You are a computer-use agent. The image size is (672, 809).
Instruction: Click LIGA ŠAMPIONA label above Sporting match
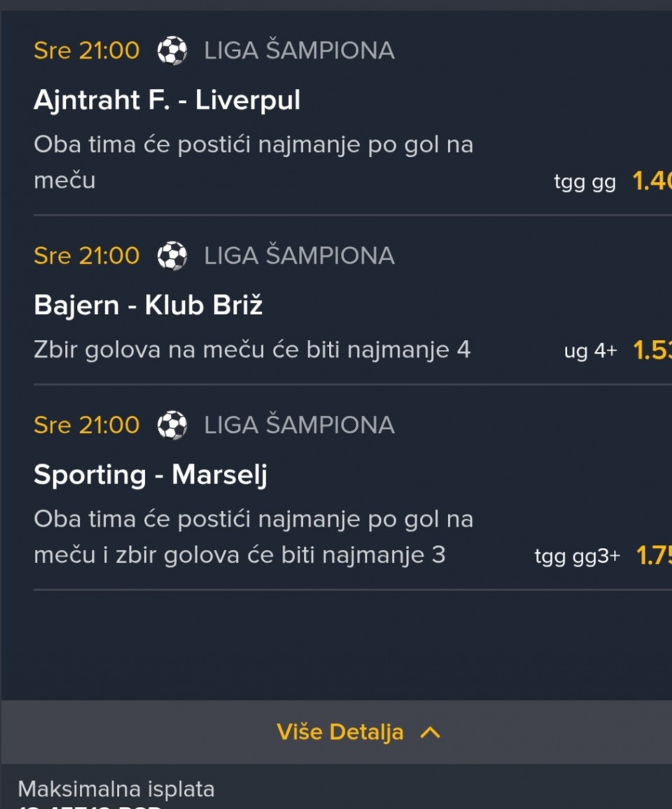(299, 425)
